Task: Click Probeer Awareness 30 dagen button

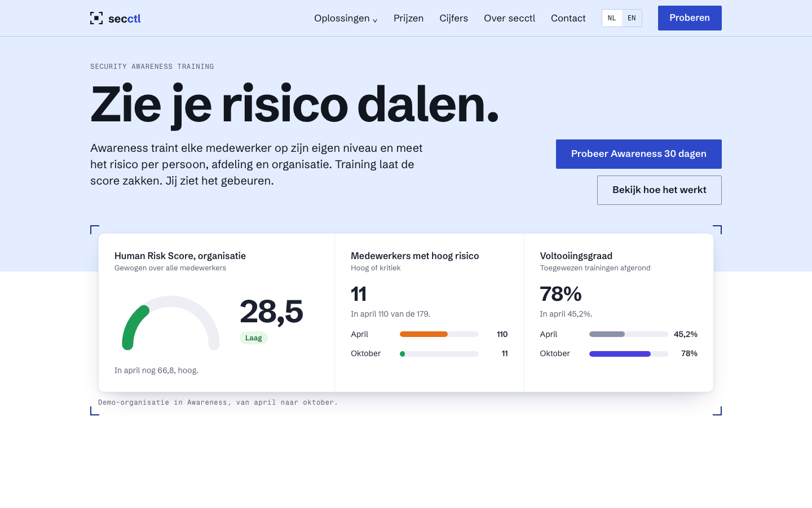Action: click(639, 154)
